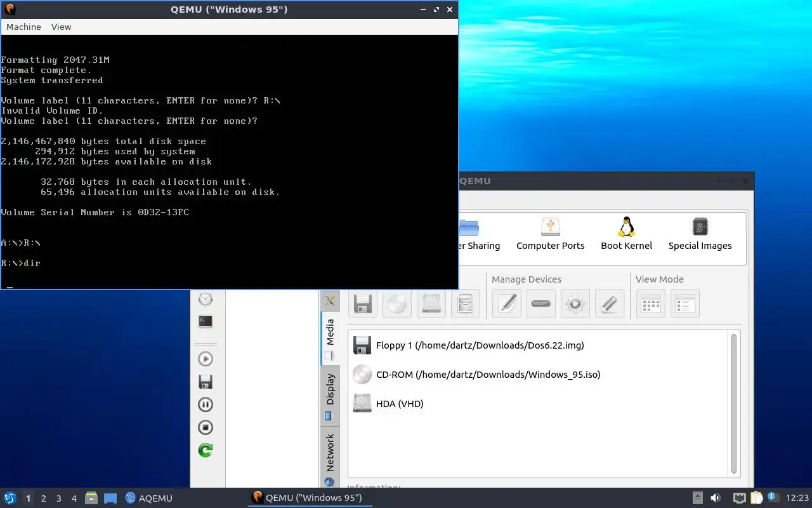The image size is (812, 508).
Task: Stop the virtual machine
Action: 206,427
